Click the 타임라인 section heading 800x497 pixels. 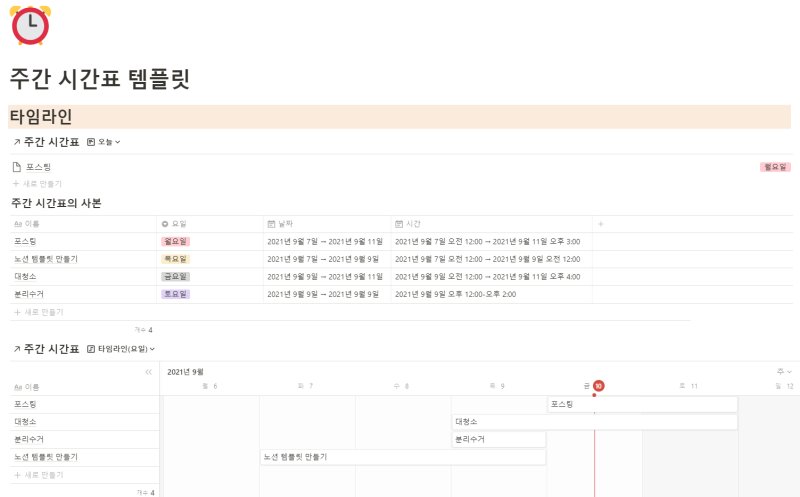coord(41,117)
